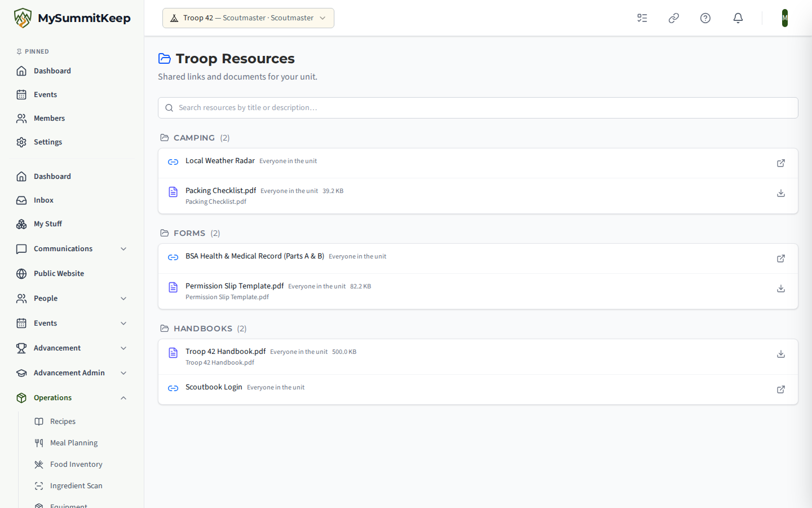Expand the Communications menu
This screenshot has height=508, width=812.
point(72,249)
